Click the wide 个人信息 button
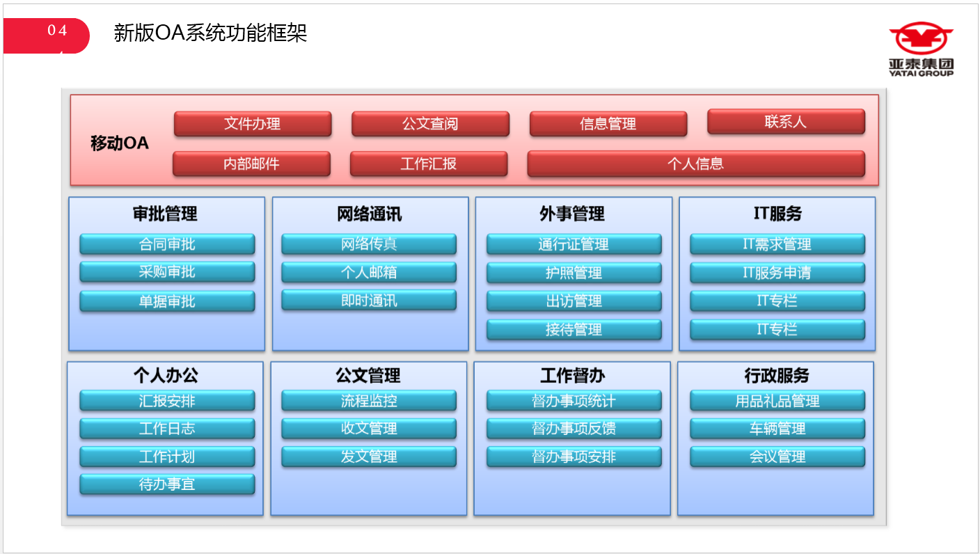This screenshot has height=554, width=980. (x=695, y=164)
